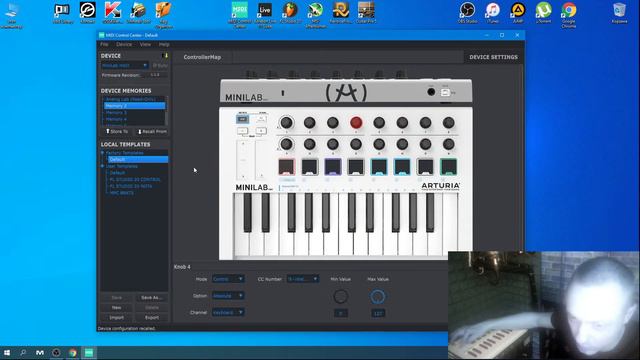Viewport: 640px width, 360px height.
Task: Click the Import button
Action: tap(117, 317)
